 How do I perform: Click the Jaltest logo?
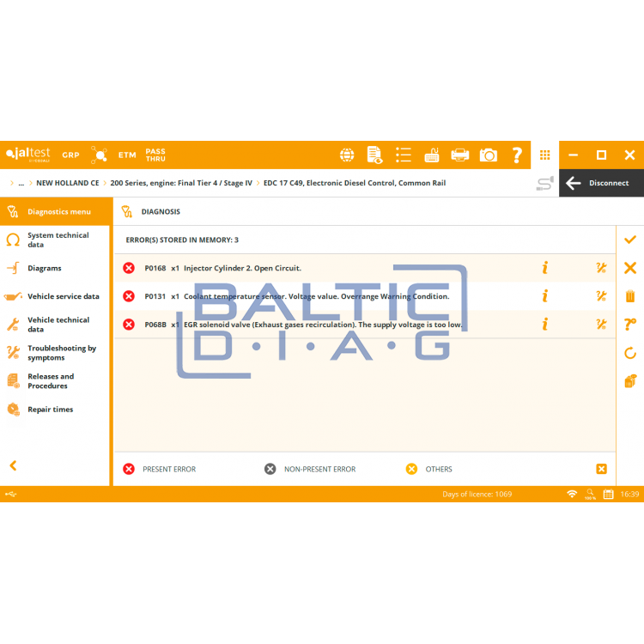click(28, 155)
